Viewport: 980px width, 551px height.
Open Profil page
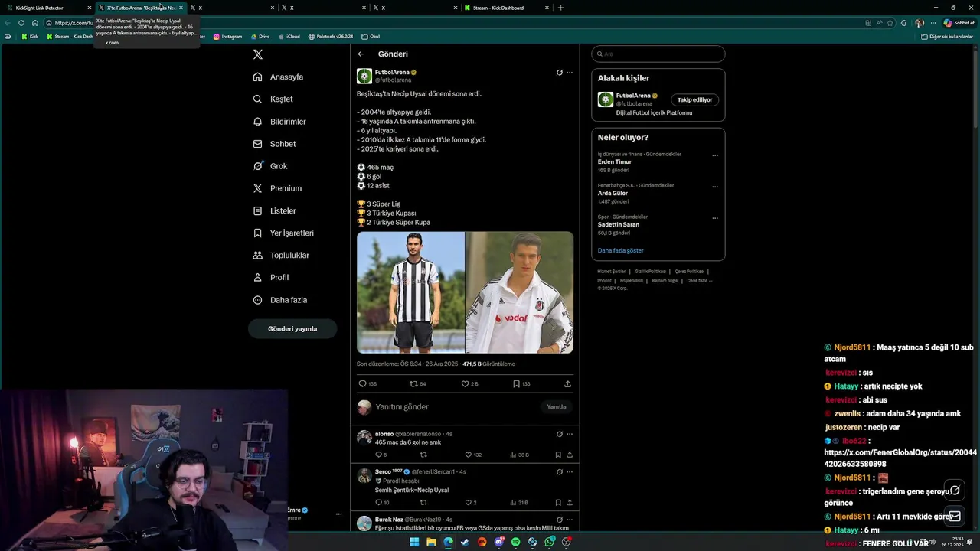click(271, 277)
